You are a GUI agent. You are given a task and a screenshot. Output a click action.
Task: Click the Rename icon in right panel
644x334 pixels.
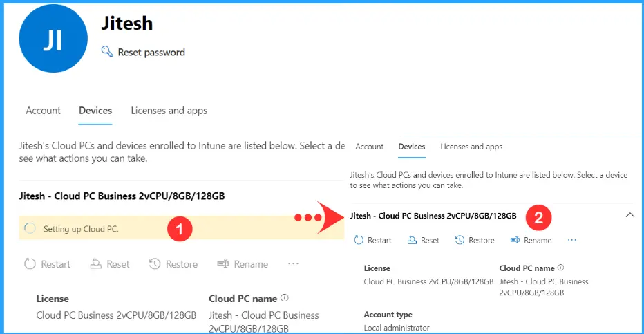point(515,240)
